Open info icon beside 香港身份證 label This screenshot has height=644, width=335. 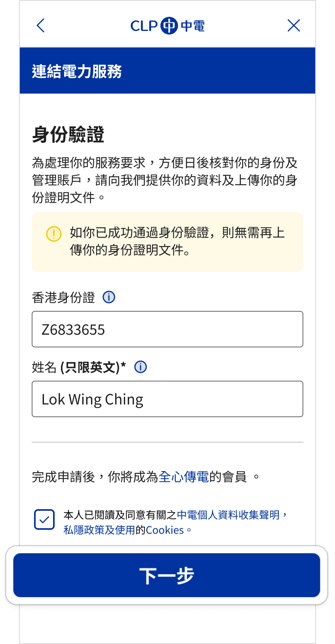[109, 297]
